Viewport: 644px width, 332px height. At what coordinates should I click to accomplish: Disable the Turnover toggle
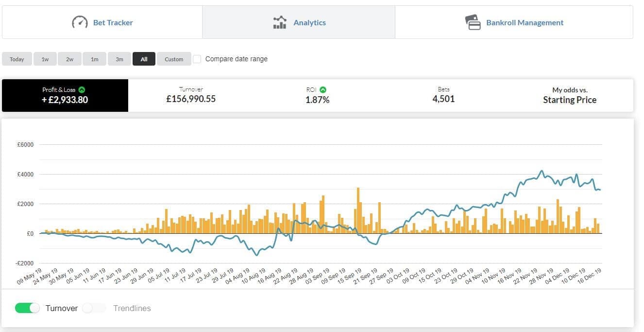(x=27, y=308)
